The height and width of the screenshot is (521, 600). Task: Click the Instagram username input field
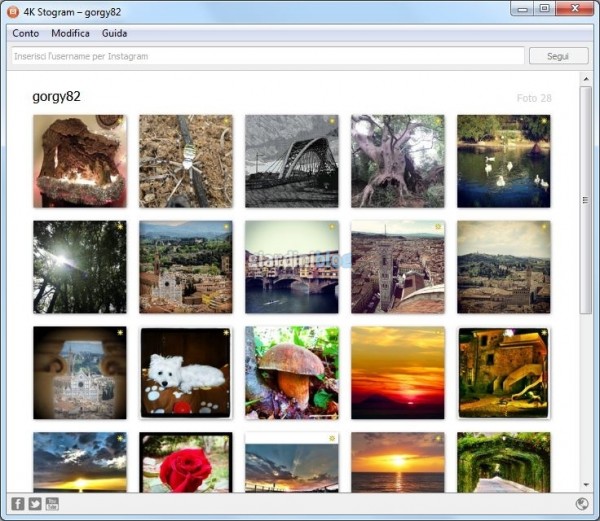267,56
